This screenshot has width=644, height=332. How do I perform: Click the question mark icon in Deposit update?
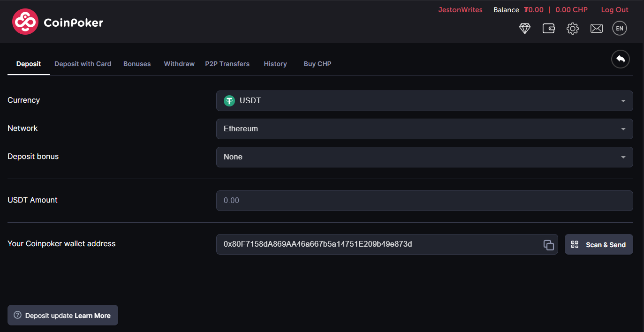(18, 315)
